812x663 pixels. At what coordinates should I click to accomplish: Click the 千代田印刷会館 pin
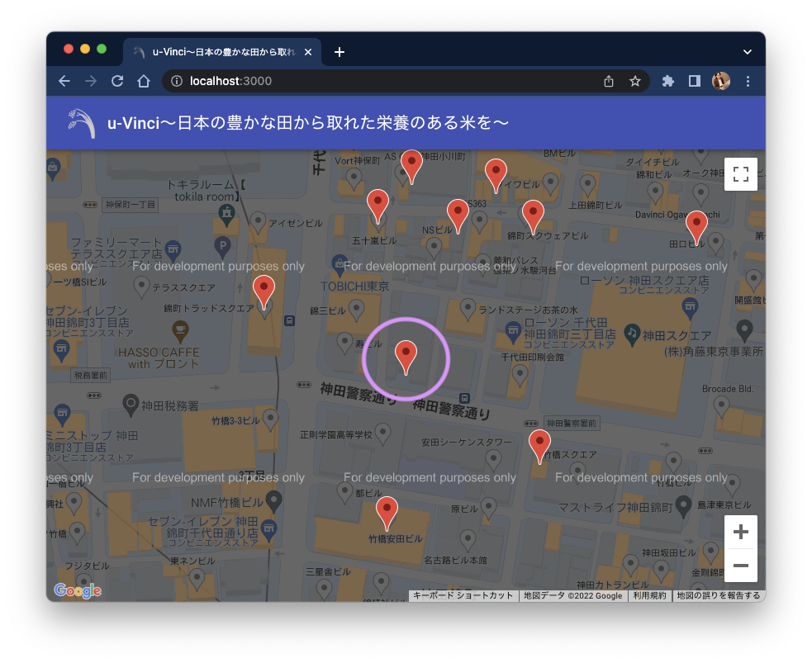(520, 375)
